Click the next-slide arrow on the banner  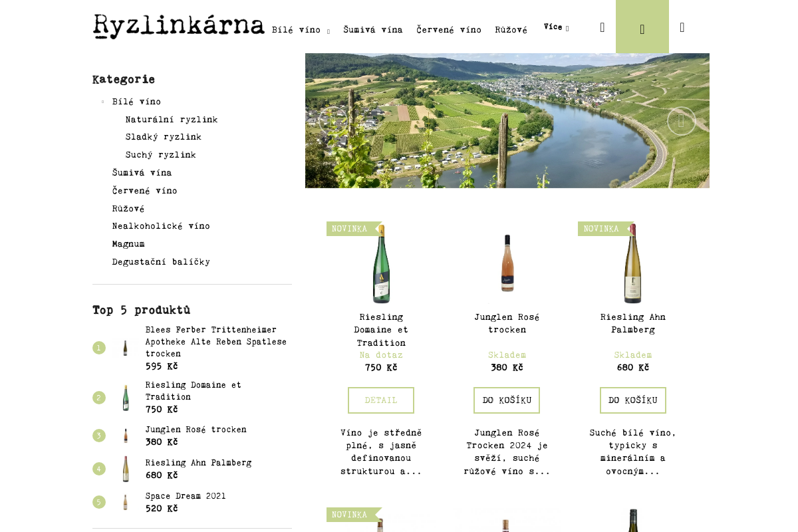coord(681,121)
